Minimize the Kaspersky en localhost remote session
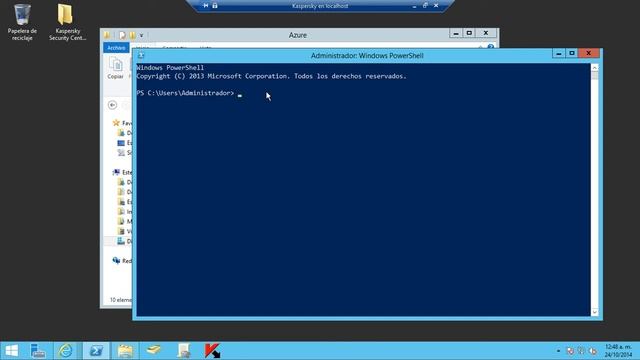Screen dimensions: 640x360 (x=414, y=6)
